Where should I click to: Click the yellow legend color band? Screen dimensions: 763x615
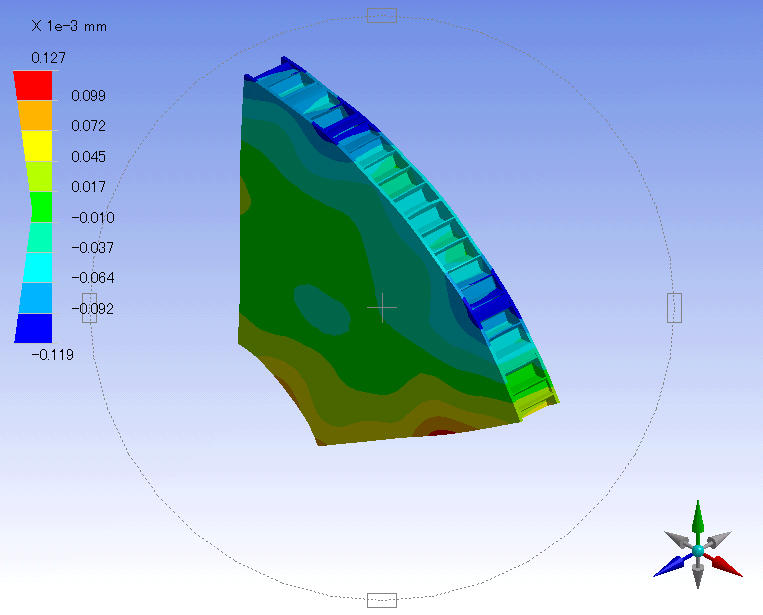(38, 145)
